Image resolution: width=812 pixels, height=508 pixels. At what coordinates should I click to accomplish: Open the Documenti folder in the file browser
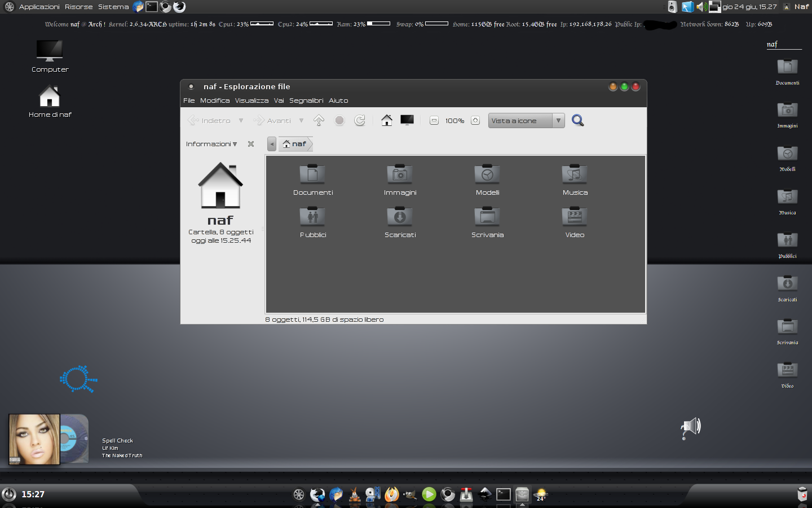[x=312, y=180]
